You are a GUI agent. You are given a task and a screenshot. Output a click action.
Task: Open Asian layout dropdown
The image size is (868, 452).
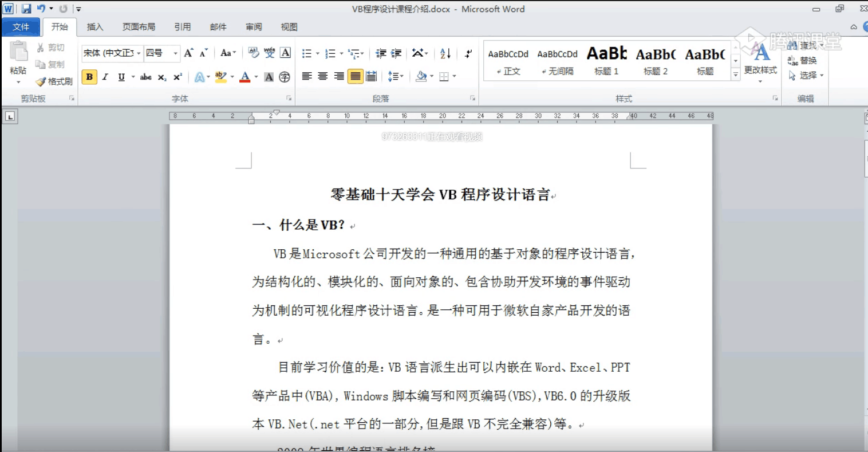click(x=420, y=53)
